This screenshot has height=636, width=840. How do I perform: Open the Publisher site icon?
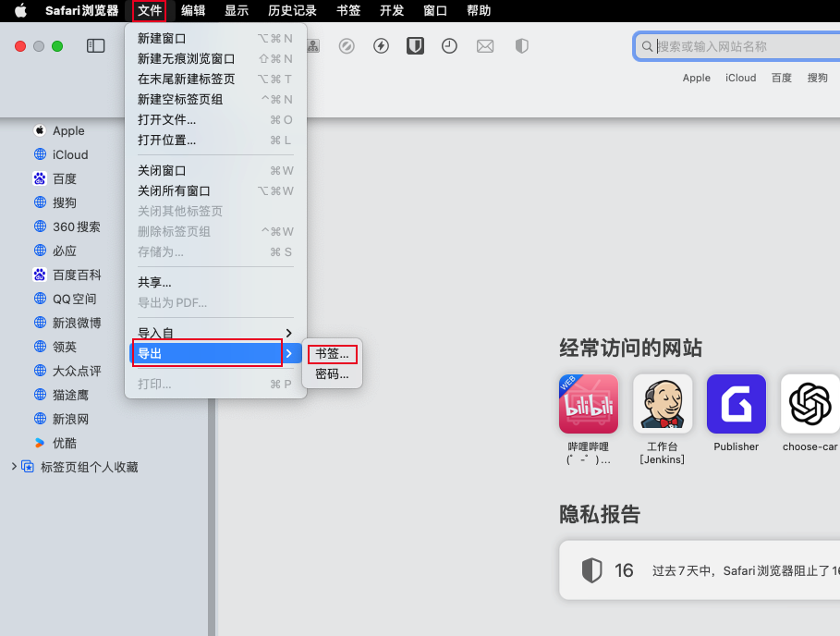pyautogui.click(x=736, y=404)
